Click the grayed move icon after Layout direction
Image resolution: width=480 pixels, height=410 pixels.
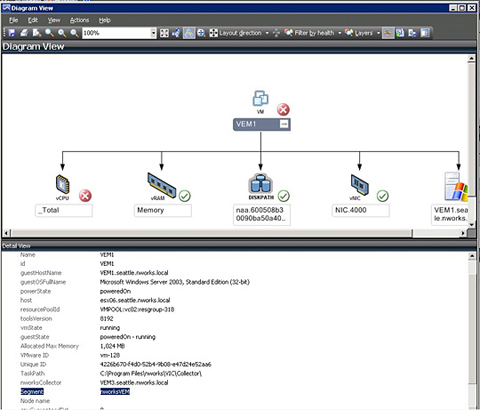click(276, 33)
